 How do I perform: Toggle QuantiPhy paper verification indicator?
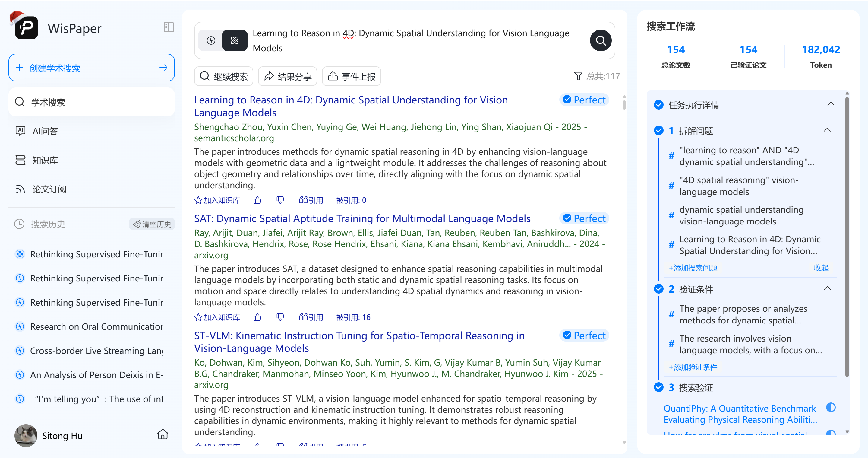[x=831, y=407]
